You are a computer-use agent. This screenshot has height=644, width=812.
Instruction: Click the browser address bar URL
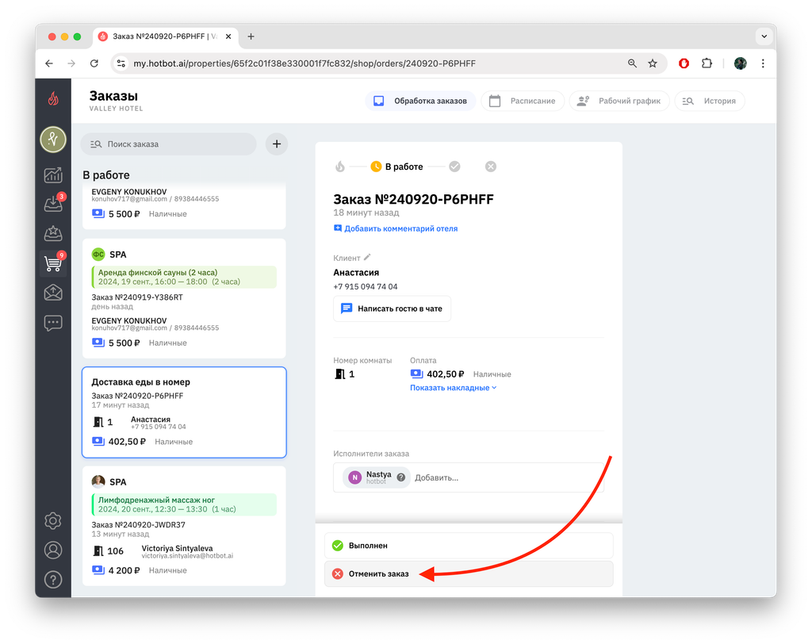click(304, 63)
